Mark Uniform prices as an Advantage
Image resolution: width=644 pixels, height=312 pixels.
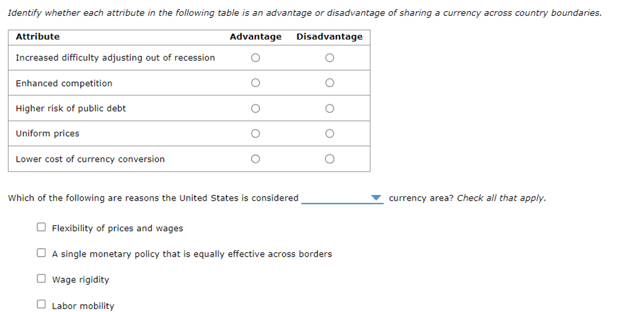(255, 133)
